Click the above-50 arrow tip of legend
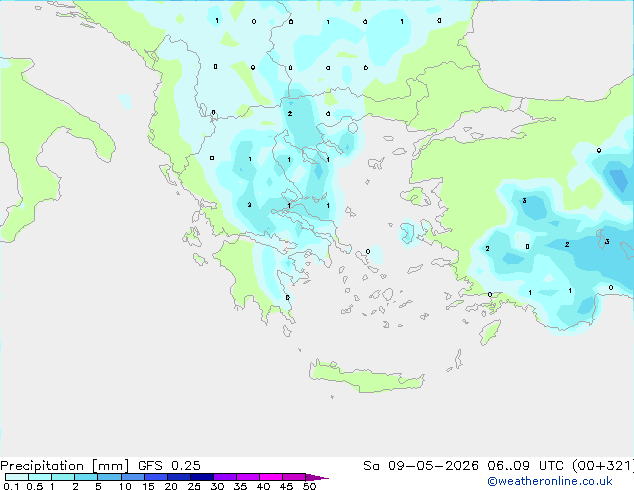Image resolution: width=634 pixels, height=490 pixels. pos(317,477)
